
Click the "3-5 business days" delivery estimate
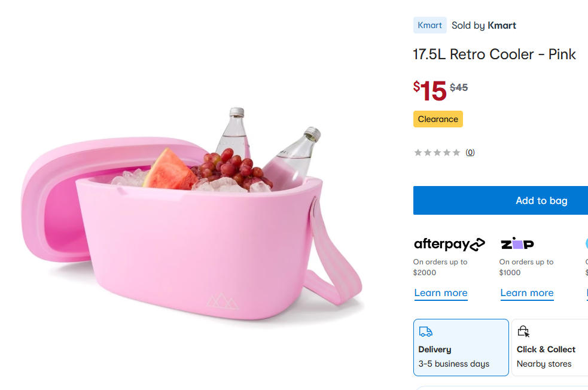pos(453,364)
